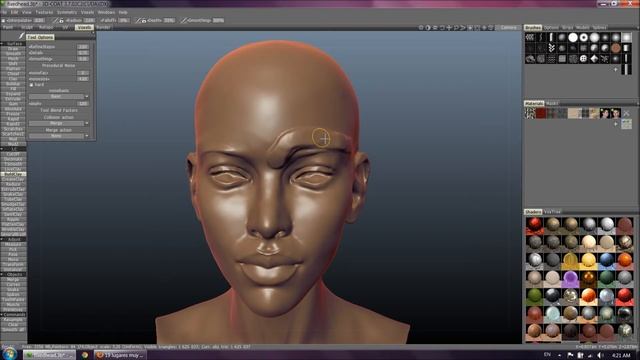Switch to the Retopo room tab
This screenshot has height=360, width=640.
[46, 27]
